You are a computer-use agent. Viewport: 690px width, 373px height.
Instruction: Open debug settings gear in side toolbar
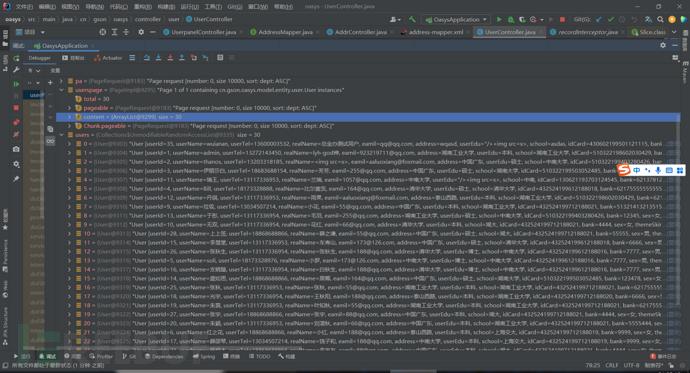pos(16,164)
